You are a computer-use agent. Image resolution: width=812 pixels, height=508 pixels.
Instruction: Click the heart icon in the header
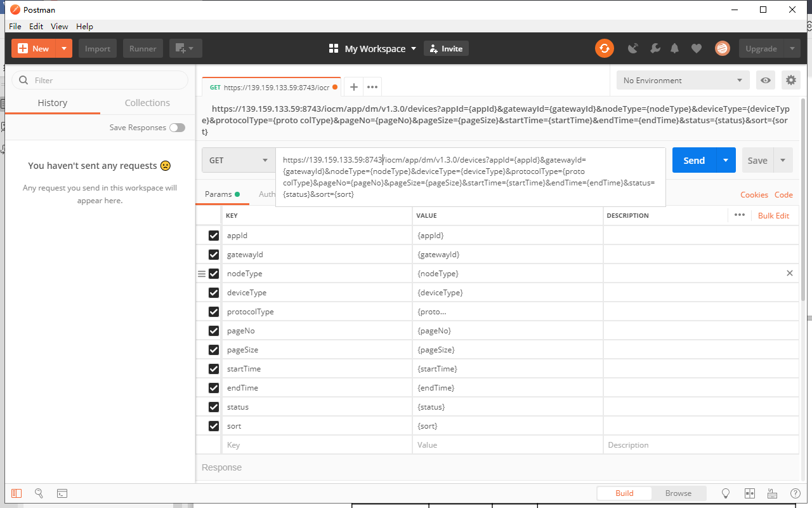click(x=697, y=48)
